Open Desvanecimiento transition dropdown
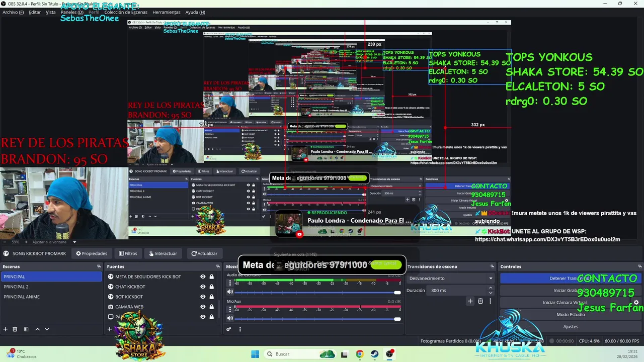This screenshot has width=644, height=362. (x=451, y=278)
